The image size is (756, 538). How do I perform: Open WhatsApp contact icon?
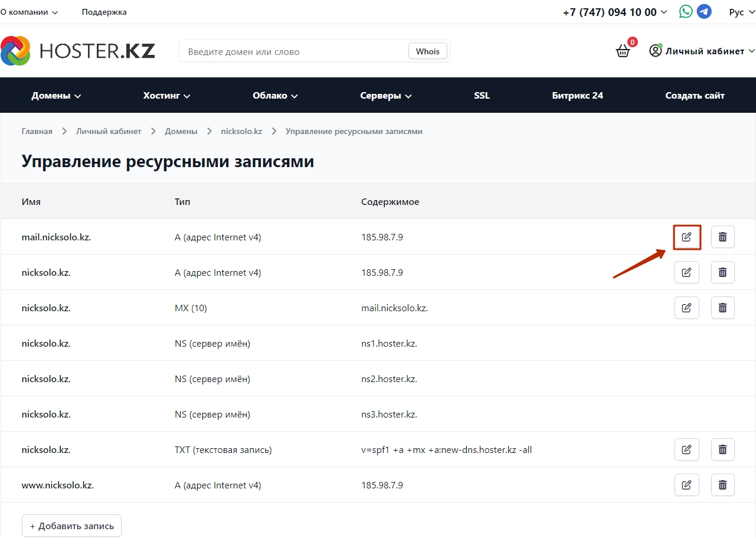point(686,12)
